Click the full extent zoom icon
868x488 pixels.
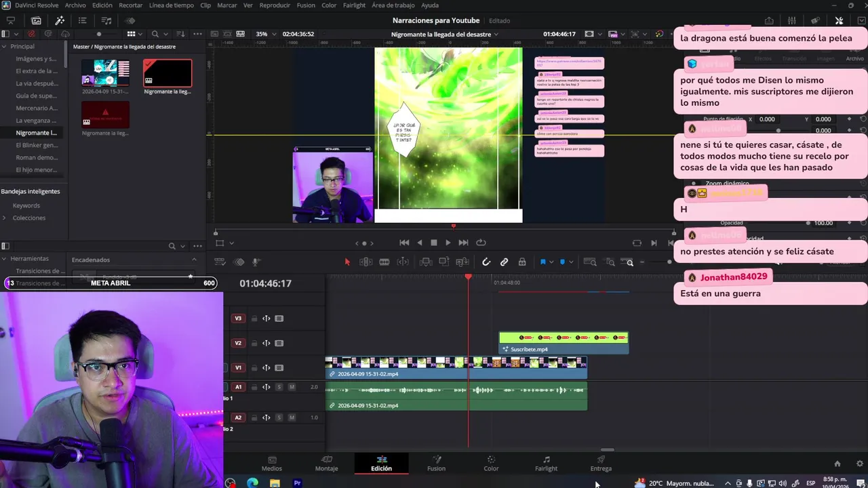click(x=590, y=262)
